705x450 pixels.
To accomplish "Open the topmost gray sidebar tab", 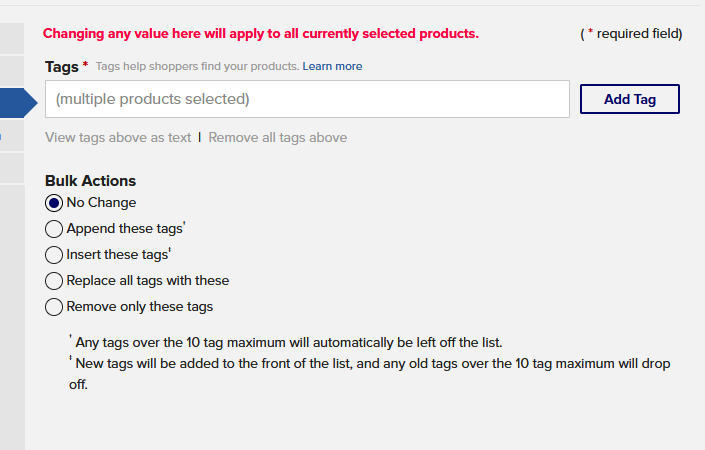I will 12,38.
